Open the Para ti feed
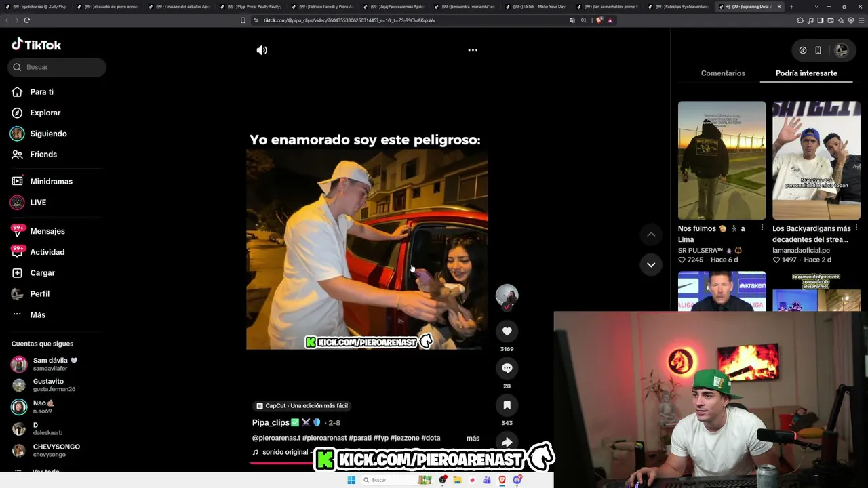The width and height of the screenshot is (868, 488). point(41,92)
